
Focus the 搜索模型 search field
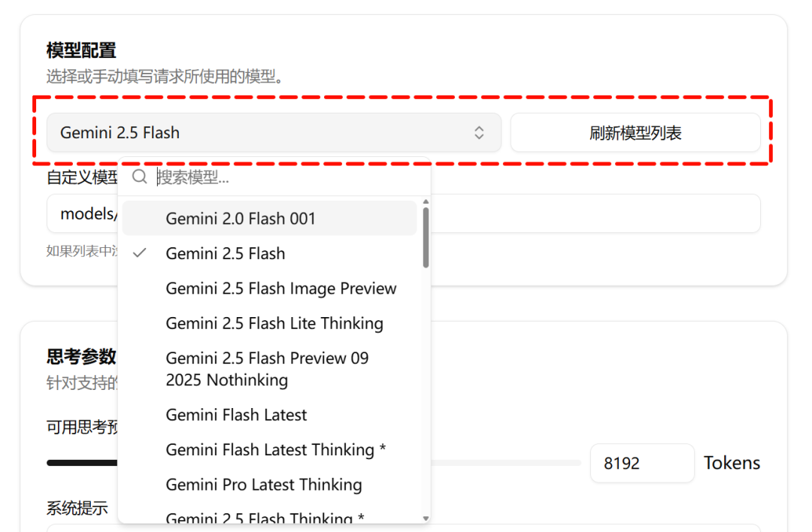pyautogui.click(x=286, y=177)
